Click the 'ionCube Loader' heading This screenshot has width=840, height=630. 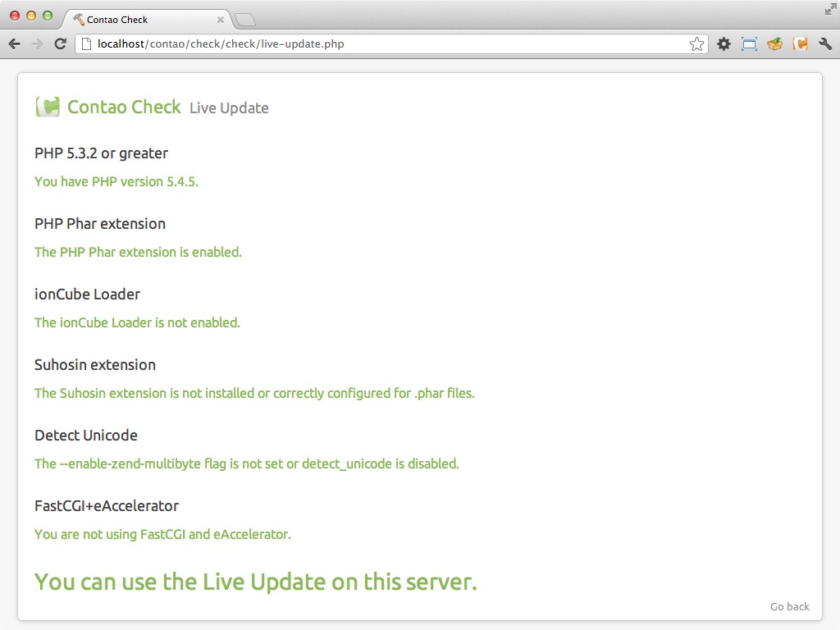(87, 294)
